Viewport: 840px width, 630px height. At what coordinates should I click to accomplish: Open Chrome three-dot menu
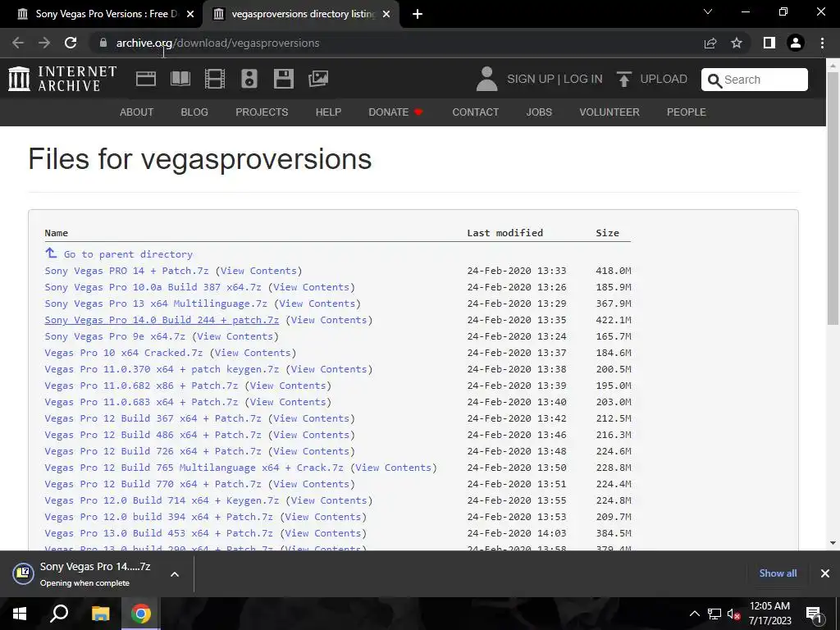(822, 43)
